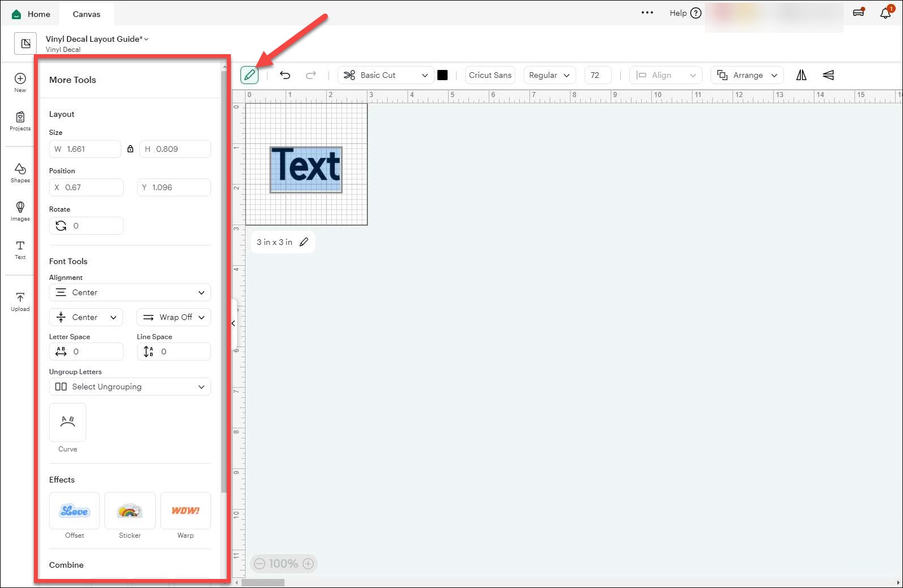Open Select Ungrouping dropdown
Image resolution: width=903 pixels, height=588 pixels.
130,387
